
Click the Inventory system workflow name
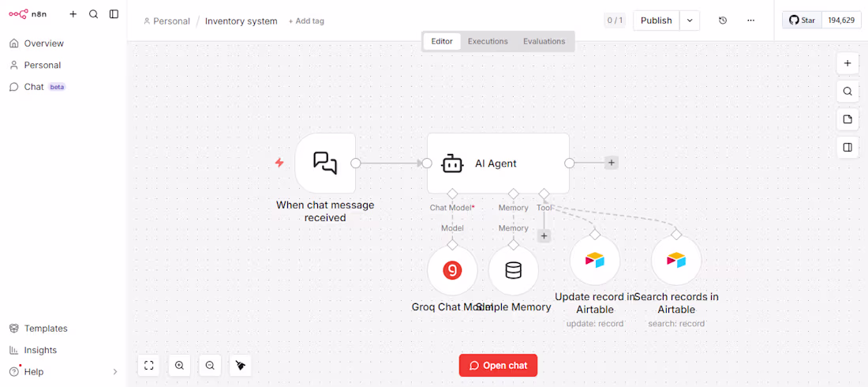(241, 21)
